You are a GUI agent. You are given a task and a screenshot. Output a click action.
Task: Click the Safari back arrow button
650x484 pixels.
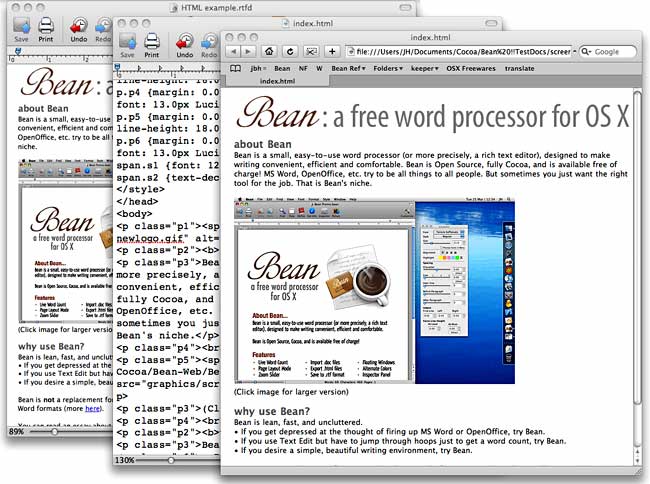233,51
